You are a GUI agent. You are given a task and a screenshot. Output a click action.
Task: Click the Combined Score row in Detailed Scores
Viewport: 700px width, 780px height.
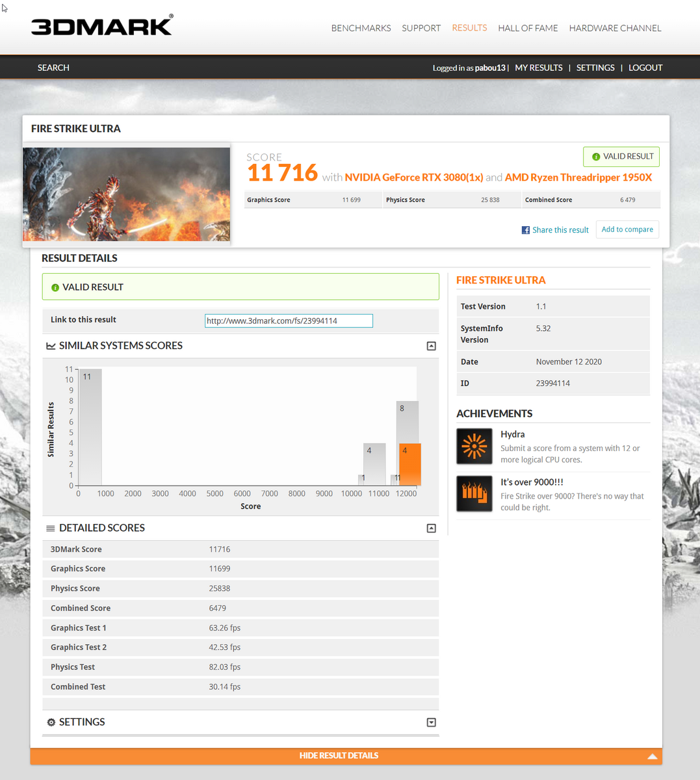click(x=240, y=608)
